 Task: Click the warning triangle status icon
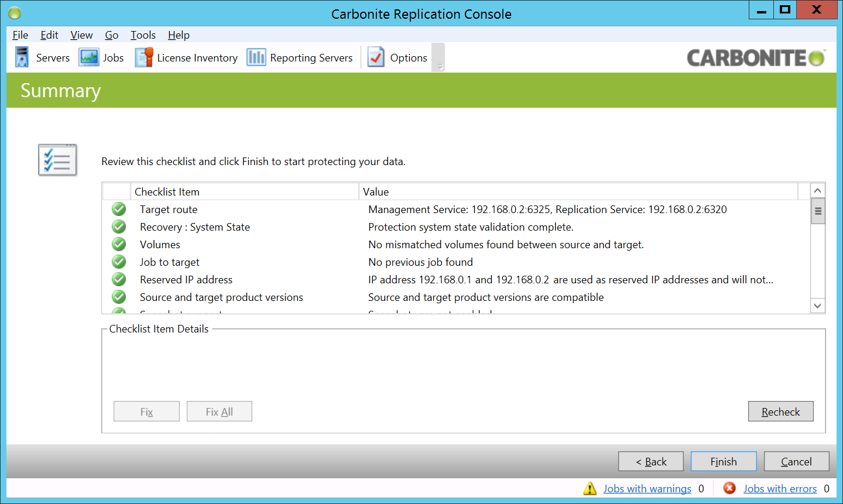coord(590,488)
